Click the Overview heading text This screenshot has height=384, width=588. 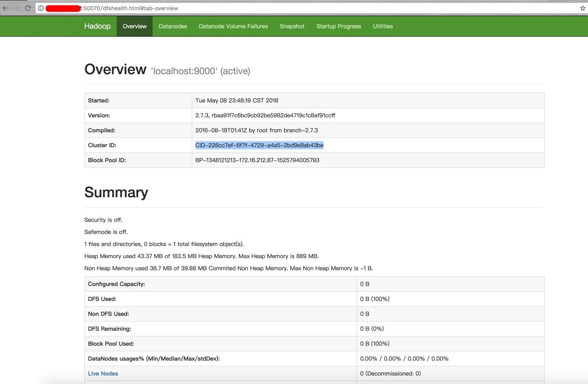(x=115, y=69)
